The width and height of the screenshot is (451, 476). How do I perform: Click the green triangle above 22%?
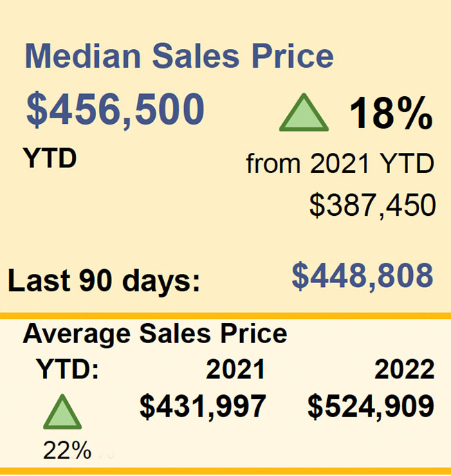pos(62,412)
